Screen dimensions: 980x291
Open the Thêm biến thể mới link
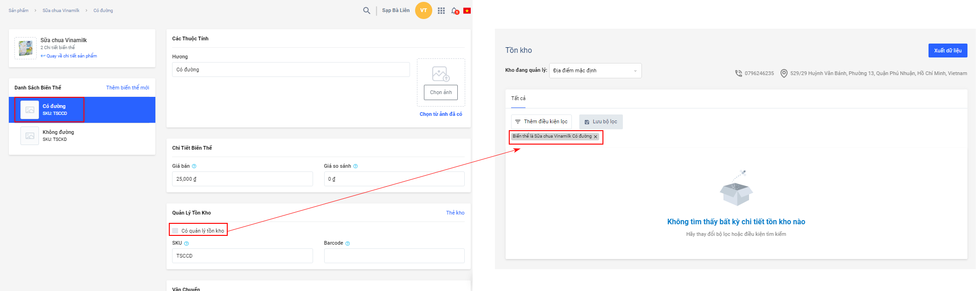pyautogui.click(x=128, y=88)
